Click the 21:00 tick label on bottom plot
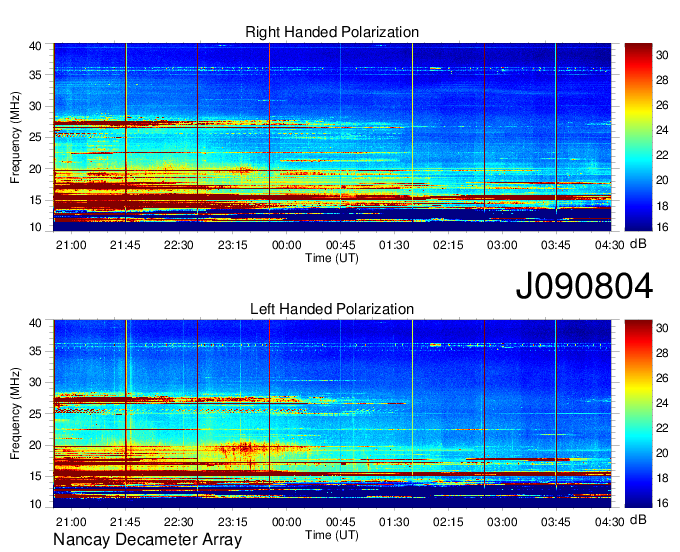Viewport: 680px width, 552px height. (x=71, y=522)
